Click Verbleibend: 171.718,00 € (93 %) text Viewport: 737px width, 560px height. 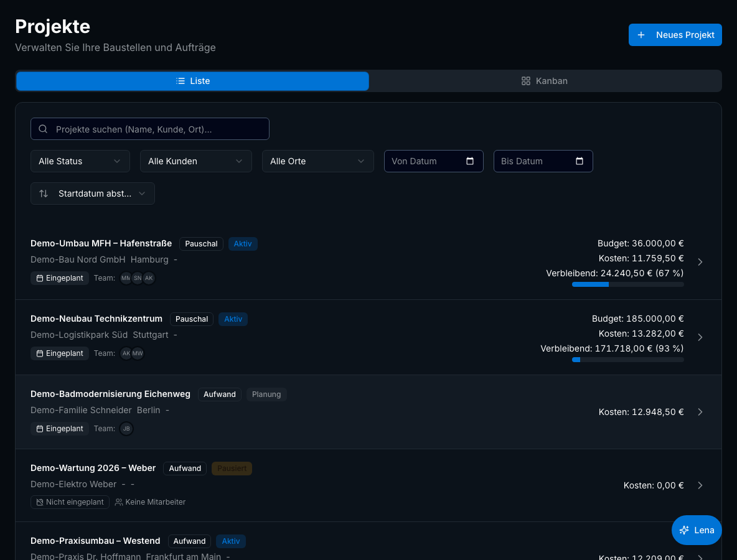click(x=612, y=348)
